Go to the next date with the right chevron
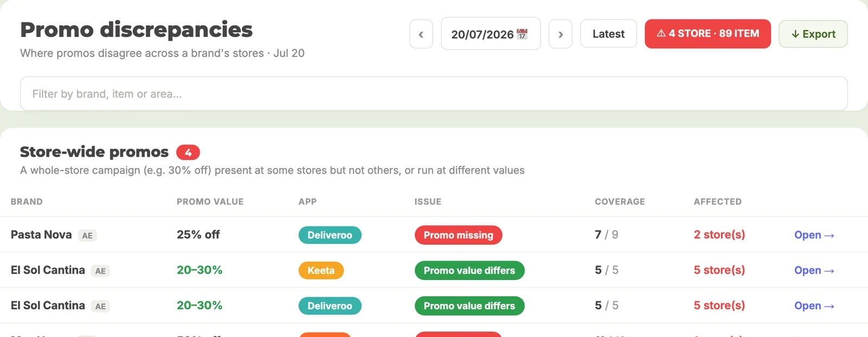 [560, 34]
